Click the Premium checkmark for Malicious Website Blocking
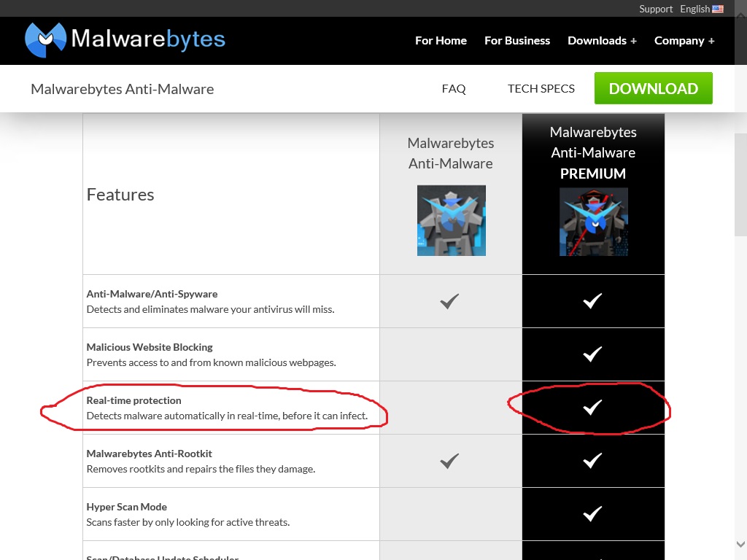The width and height of the screenshot is (747, 560). (592, 354)
